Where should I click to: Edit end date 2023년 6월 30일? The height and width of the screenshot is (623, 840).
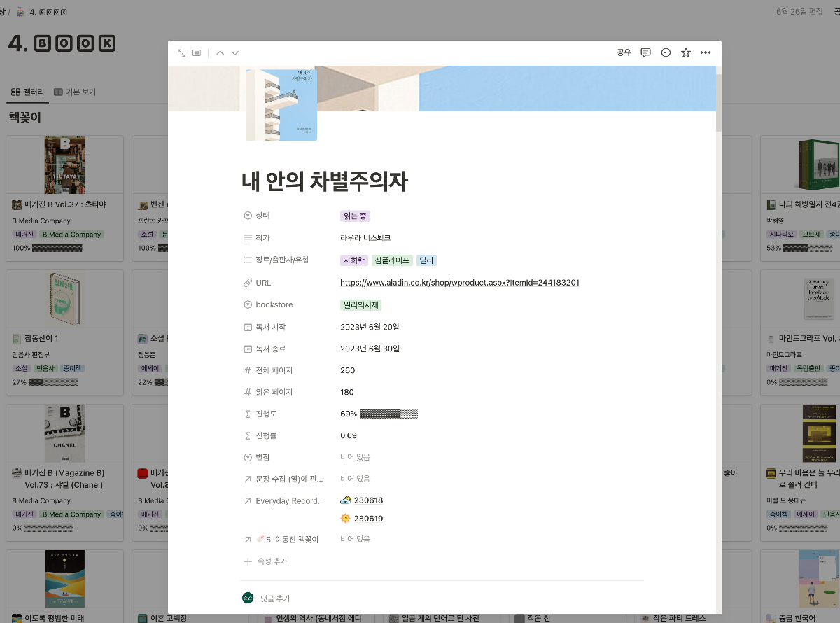pyautogui.click(x=370, y=349)
